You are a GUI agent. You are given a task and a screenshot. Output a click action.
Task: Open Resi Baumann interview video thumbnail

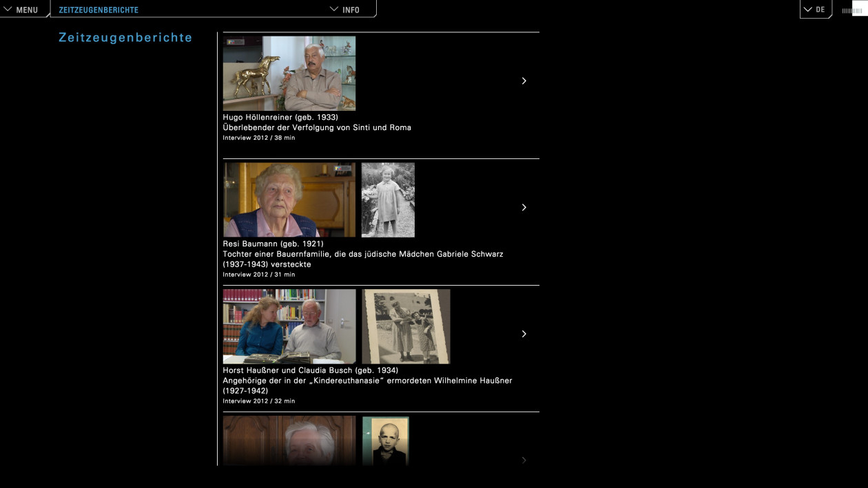tap(289, 200)
